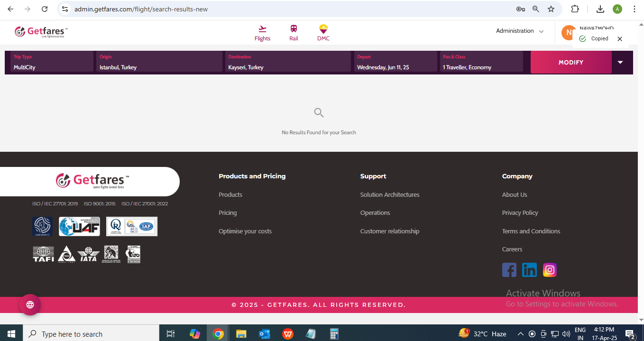Open the Flights section

(x=262, y=33)
